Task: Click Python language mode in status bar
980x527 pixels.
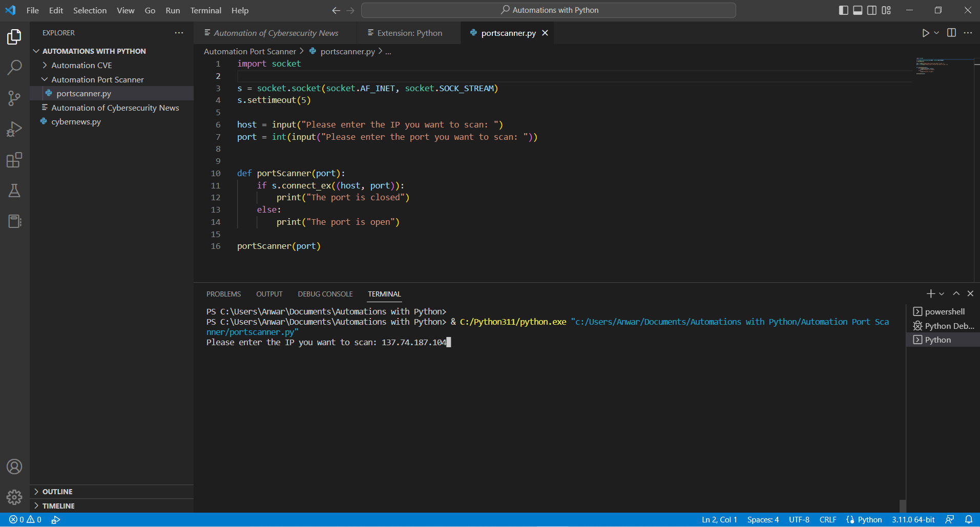Action: tap(870, 519)
